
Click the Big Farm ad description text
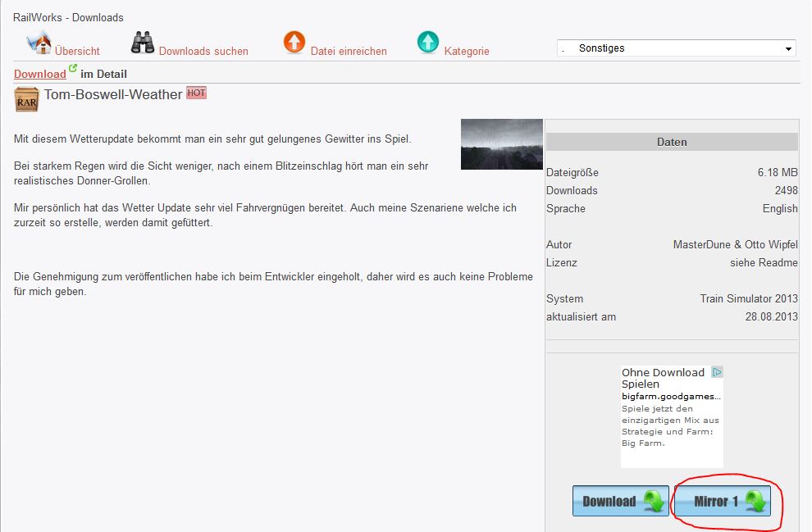670,426
